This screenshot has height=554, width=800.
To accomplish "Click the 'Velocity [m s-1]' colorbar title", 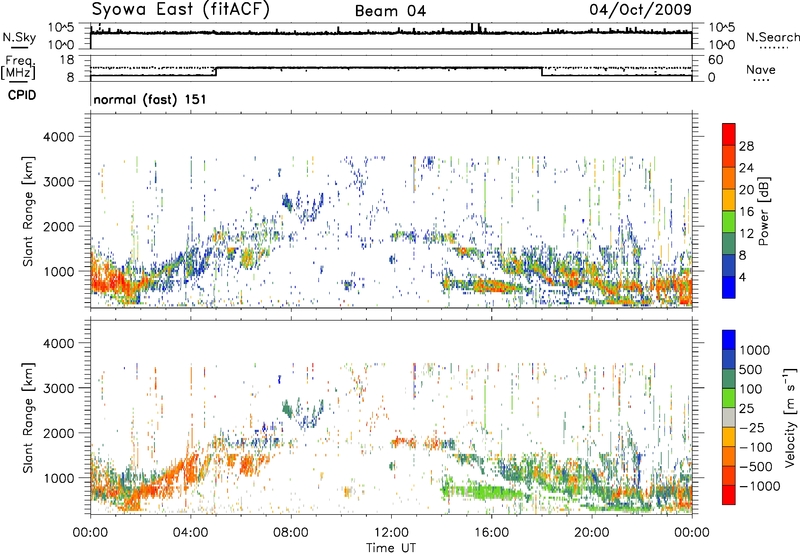I will (x=790, y=417).
